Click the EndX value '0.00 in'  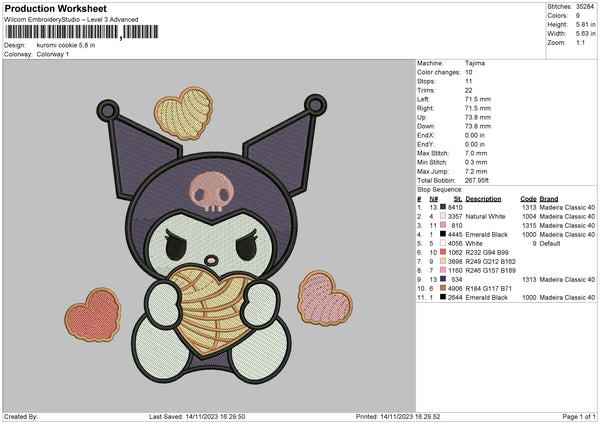click(475, 135)
